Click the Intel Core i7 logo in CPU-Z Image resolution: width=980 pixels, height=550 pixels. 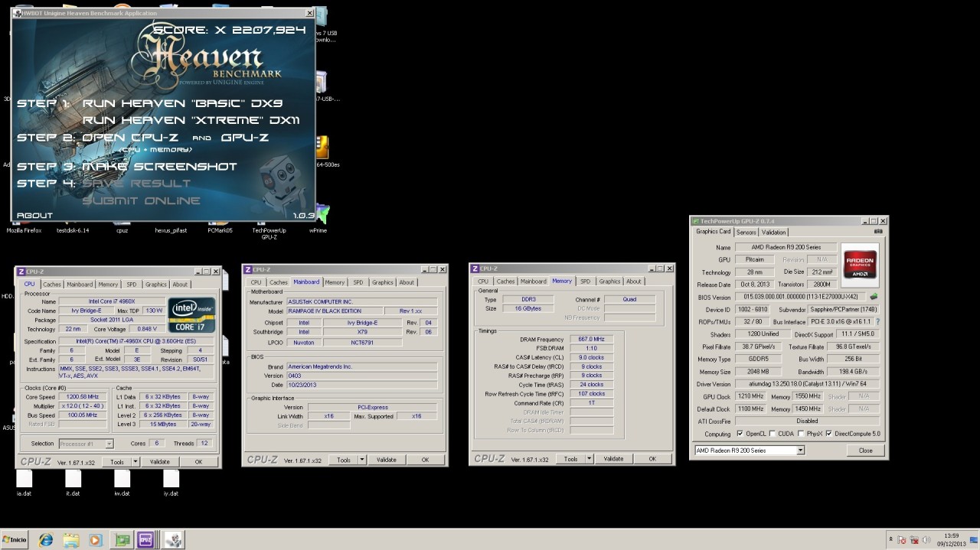(x=191, y=316)
